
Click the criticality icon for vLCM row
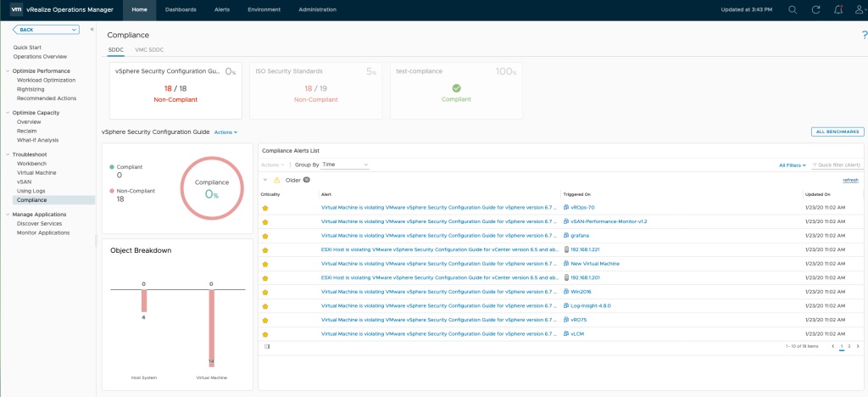coord(265,334)
